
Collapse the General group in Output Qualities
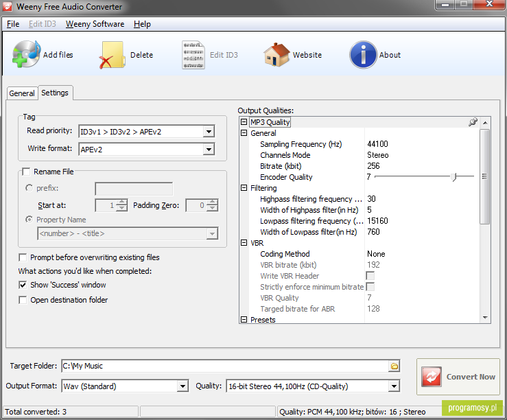(244, 133)
